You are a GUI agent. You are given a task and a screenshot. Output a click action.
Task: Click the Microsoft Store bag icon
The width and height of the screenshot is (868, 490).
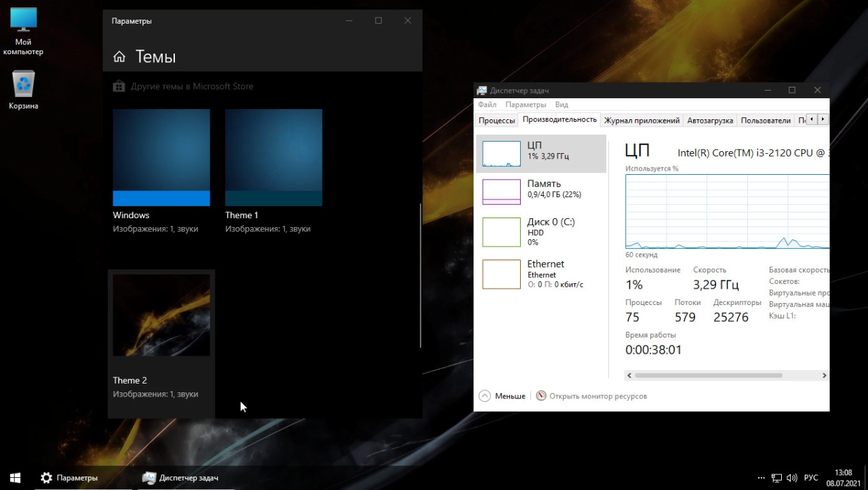[119, 86]
